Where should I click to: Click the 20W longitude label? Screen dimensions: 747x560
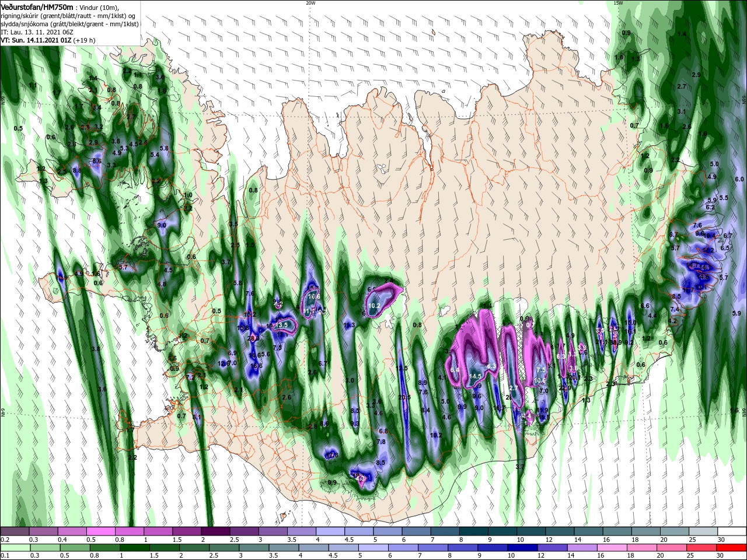(310, 3)
